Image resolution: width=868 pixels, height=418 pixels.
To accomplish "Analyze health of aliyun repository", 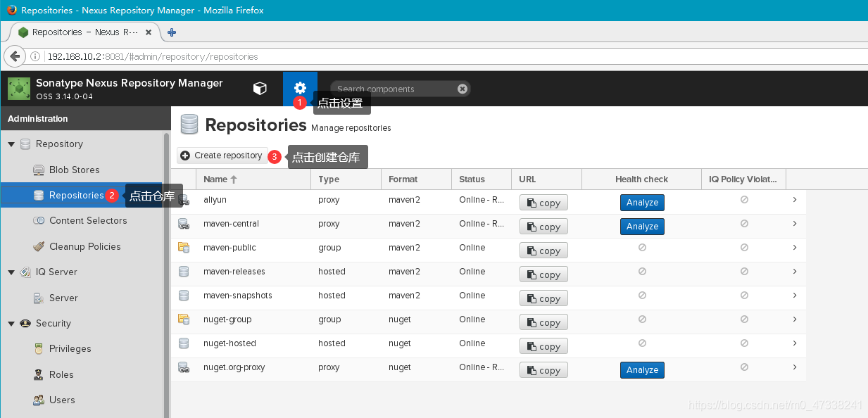I will coord(642,203).
